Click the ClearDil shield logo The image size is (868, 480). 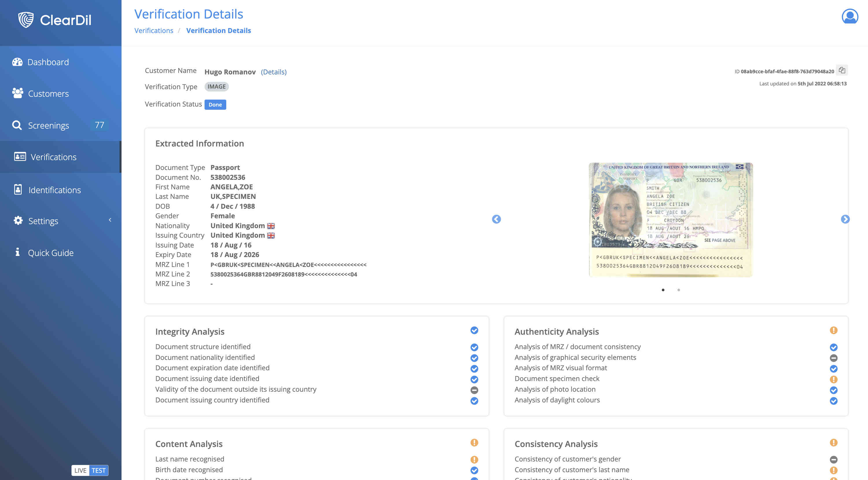click(x=26, y=20)
